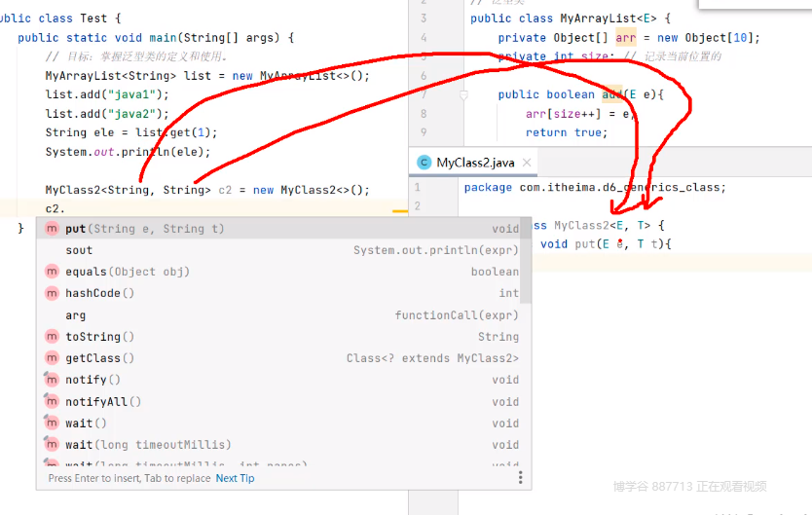Select equals(Object obj) completion item
Screen dimensions: 812x515
tap(278, 272)
